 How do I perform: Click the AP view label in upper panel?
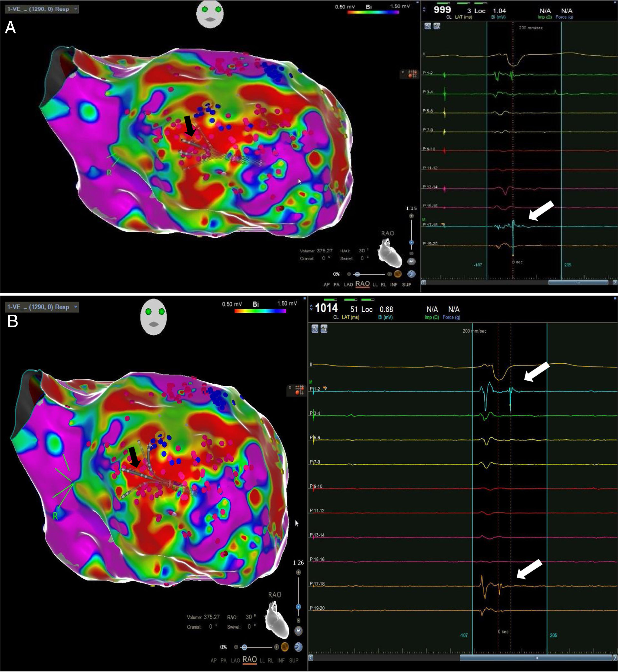(326, 284)
